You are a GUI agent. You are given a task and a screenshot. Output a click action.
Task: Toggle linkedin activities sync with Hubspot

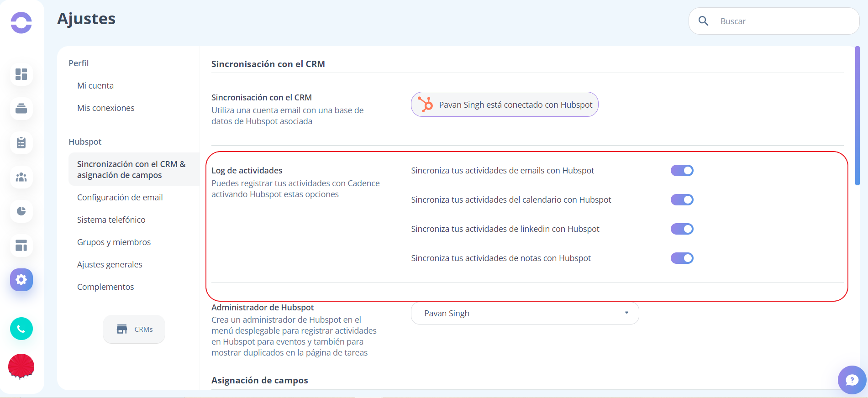coord(682,229)
